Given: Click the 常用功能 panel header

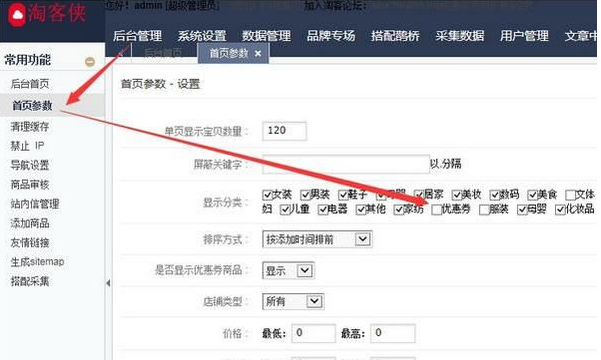Looking at the screenshot, I should coord(52,61).
